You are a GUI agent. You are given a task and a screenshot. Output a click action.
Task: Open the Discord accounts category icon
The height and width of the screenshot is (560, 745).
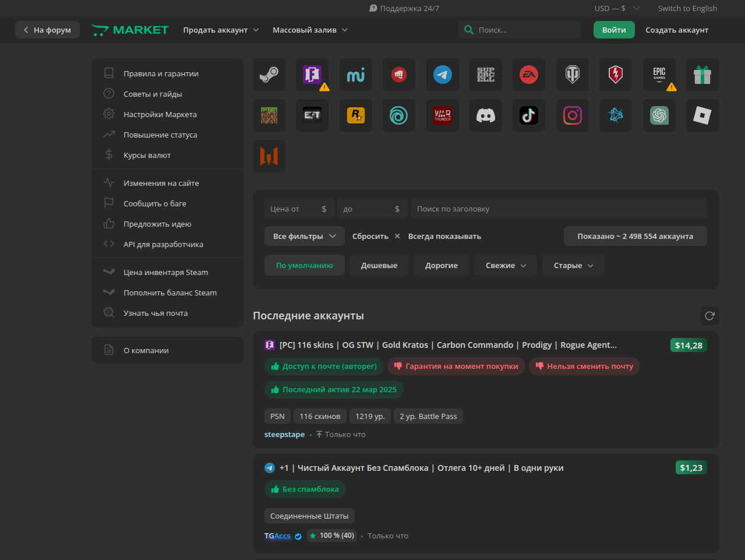pyautogui.click(x=486, y=115)
